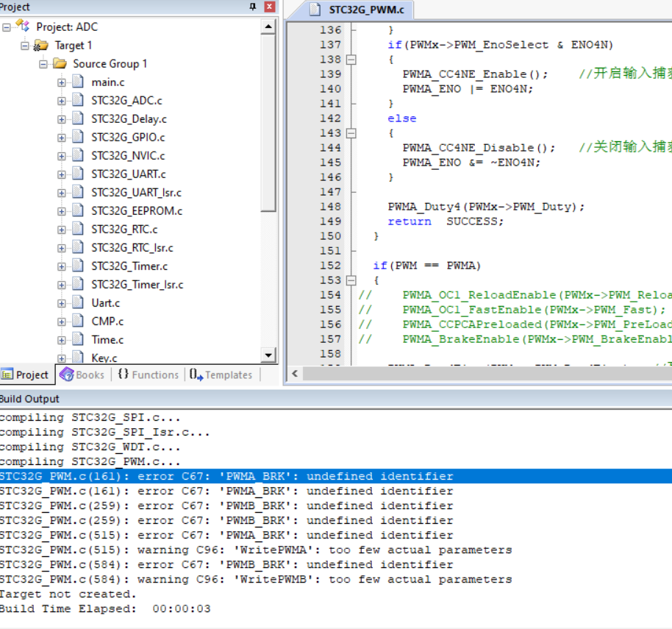Switch to the Functions tab
This screenshot has height=629, width=672.
tap(149, 374)
